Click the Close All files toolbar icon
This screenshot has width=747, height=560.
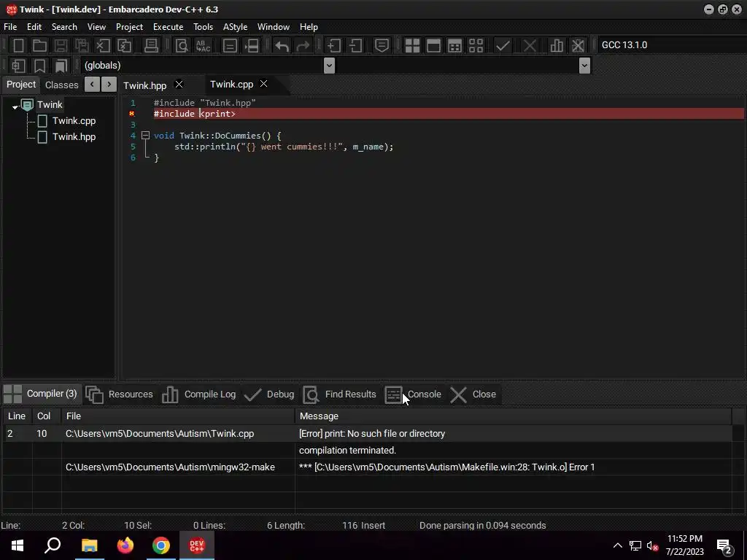(x=124, y=45)
